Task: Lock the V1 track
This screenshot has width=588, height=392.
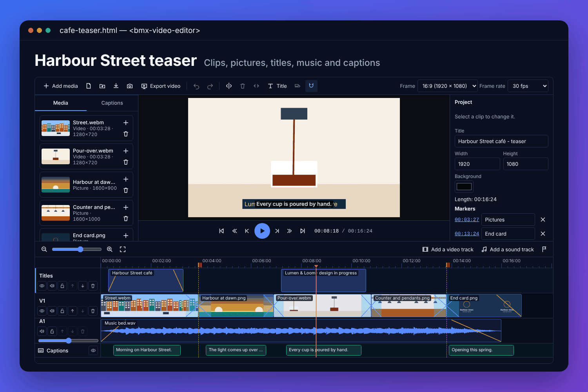Action: click(62, 311)
